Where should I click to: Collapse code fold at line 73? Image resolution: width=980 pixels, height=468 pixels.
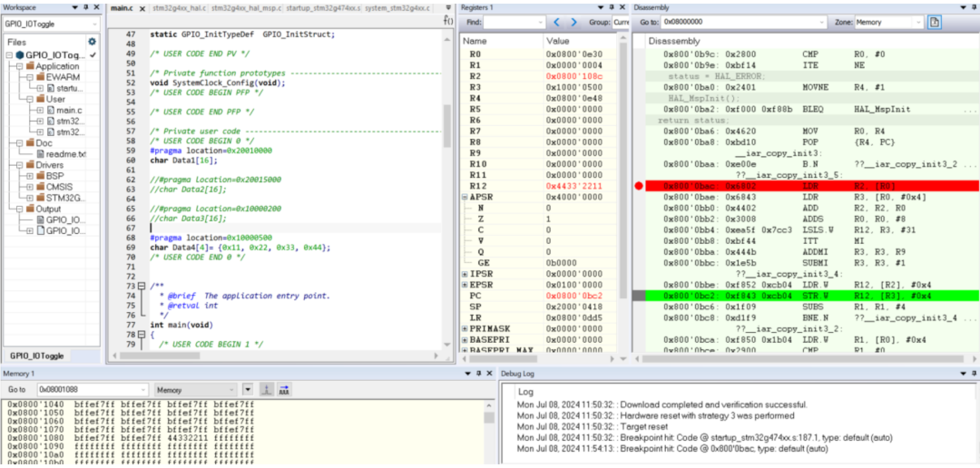(142, 287)
